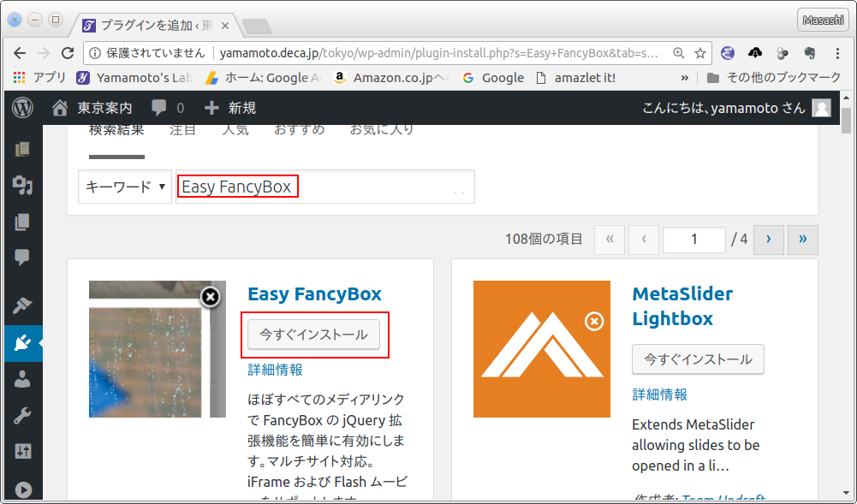Show hidden bookmarks with double chevron
The width and height of the screenshot is (857, 504).
[x=684, y=78]
